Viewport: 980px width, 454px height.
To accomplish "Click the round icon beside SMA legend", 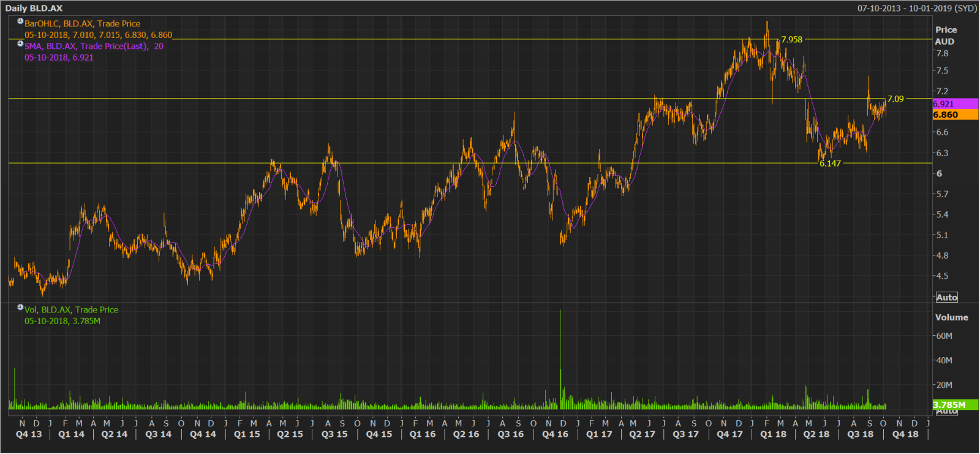I will click(20, 44).
